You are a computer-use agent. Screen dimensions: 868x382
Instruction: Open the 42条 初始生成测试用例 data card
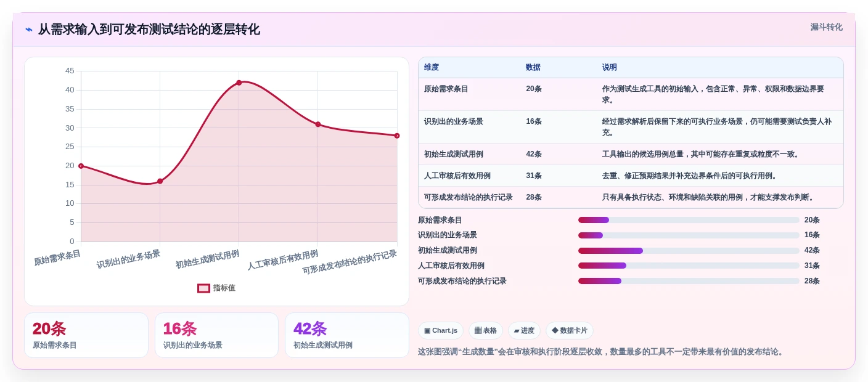347,335
